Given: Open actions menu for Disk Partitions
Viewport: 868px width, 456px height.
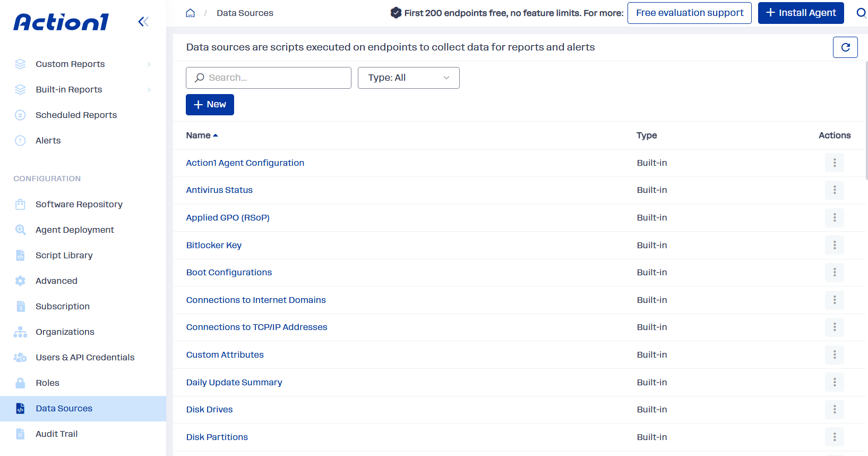Looking at the screenshot, I should click(835, 437).
